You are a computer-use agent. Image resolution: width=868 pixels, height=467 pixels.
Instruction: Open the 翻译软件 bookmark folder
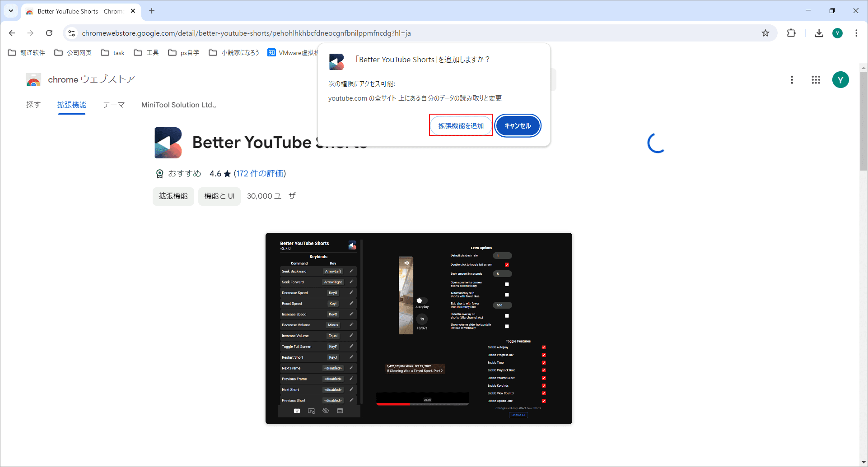coord(27,53)
